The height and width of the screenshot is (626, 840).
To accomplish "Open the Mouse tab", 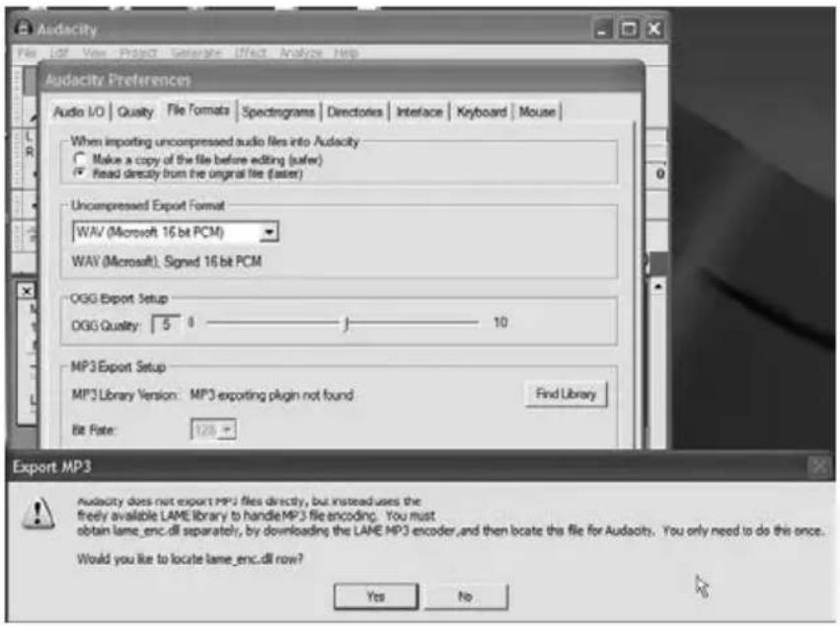I will click(537, 112).
